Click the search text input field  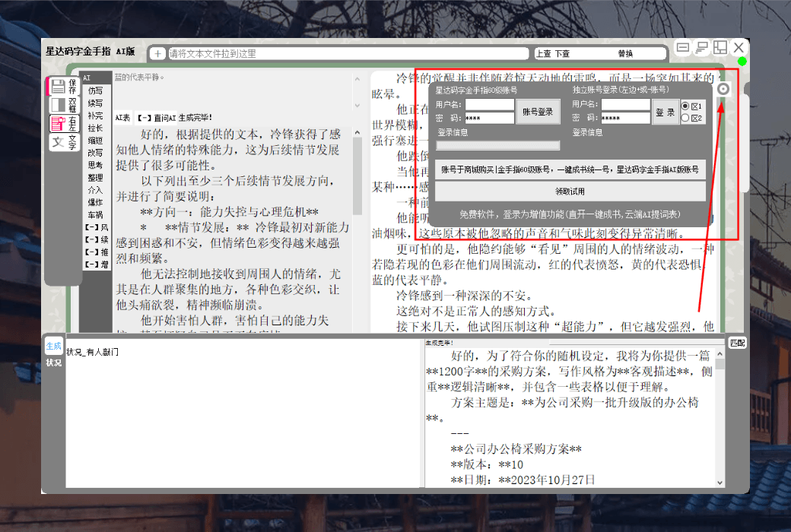pyautogui.click(x=592, y=53)
